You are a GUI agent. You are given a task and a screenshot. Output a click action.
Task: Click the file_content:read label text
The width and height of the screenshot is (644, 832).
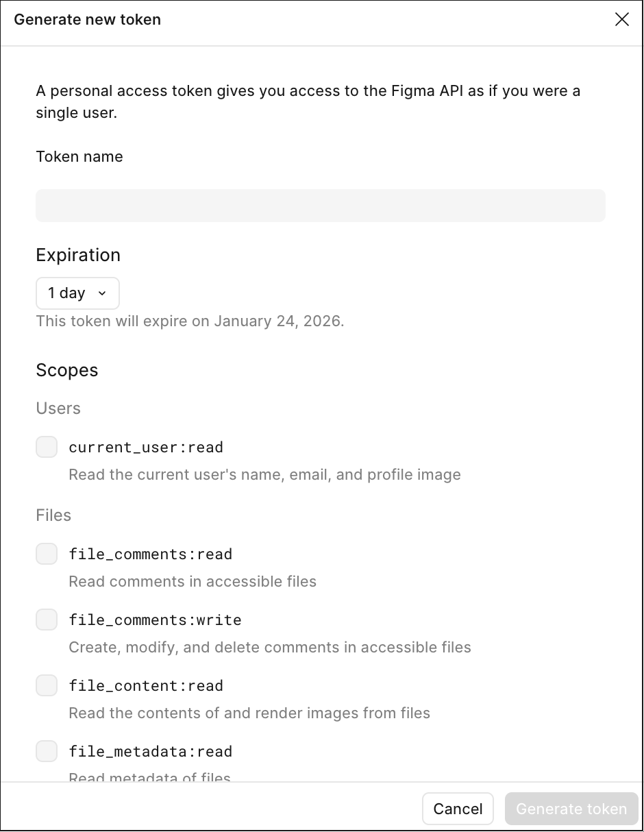(146, 686)
